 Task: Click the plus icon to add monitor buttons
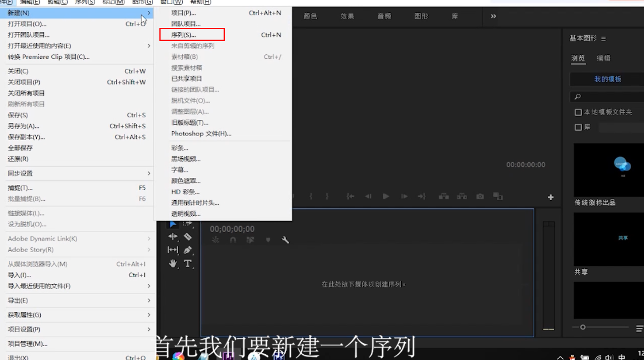[551, 197]
